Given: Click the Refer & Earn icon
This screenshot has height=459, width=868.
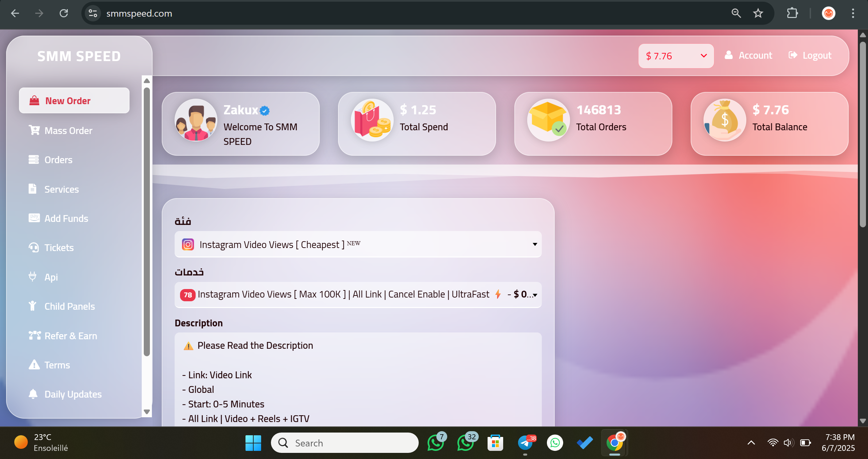Looking at the screenshot, I should [x=35, y=336].
